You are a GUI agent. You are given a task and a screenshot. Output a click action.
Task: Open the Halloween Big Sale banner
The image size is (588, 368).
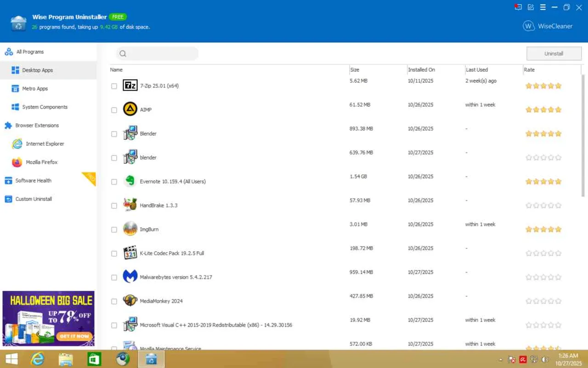coord(48,318)
